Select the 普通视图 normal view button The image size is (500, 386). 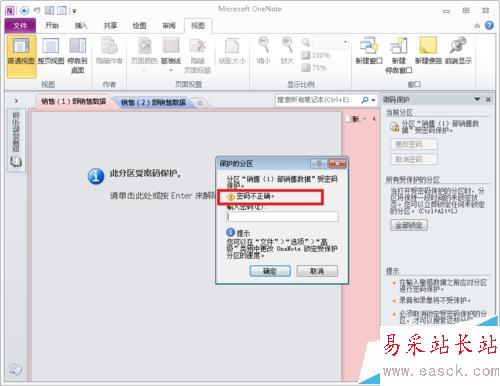click(x=21, y=56)
